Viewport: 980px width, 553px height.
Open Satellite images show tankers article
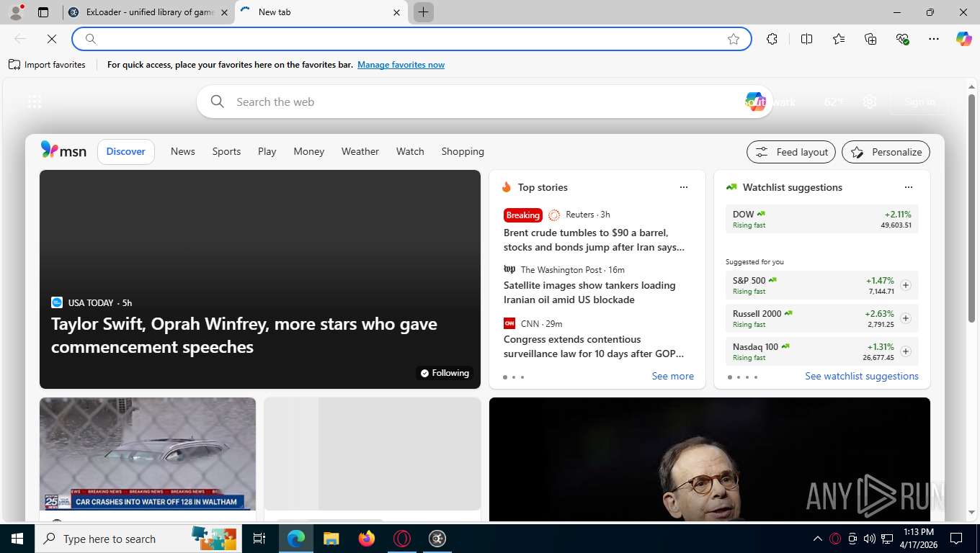[589, 292]
